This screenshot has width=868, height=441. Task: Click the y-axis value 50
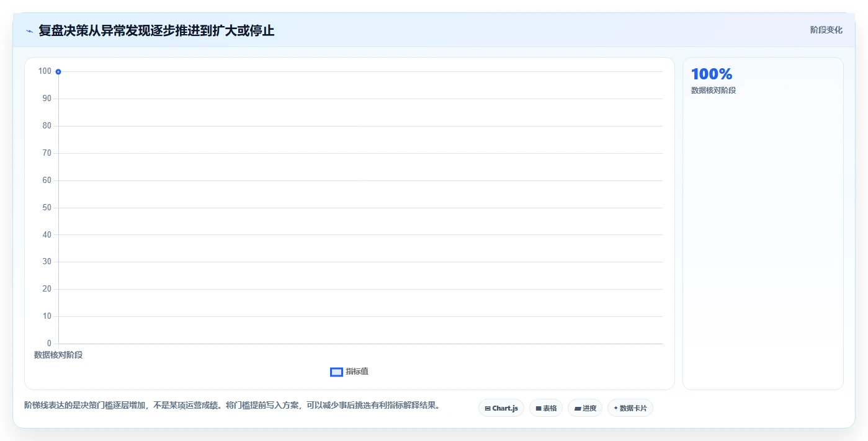pyautogui.click(x=47, y=208)
